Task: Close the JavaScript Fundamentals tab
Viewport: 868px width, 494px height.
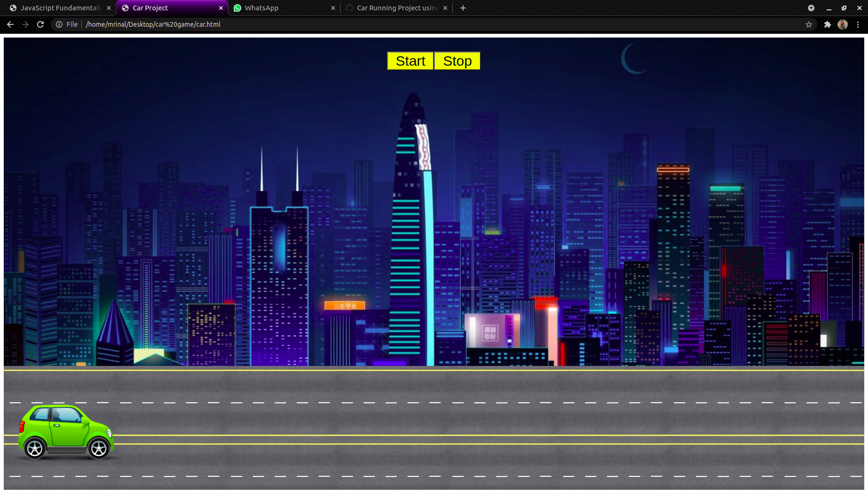Action: 109,8
